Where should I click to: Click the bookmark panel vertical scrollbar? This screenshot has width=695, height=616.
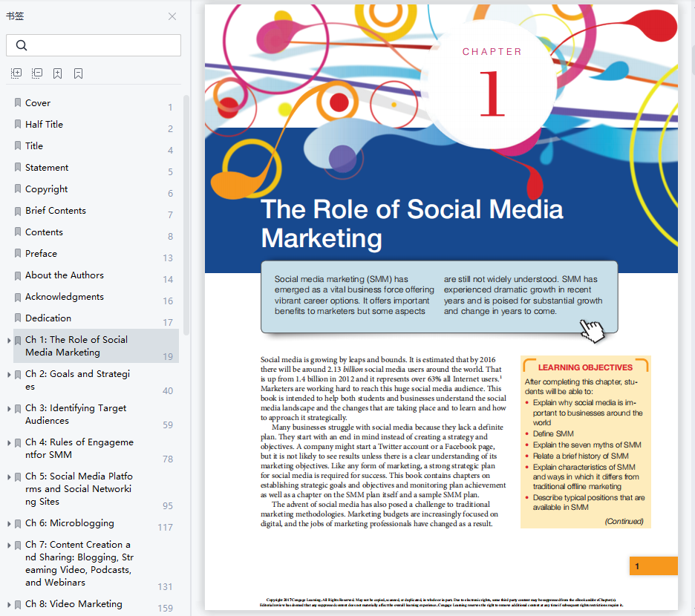pos(186,215)
